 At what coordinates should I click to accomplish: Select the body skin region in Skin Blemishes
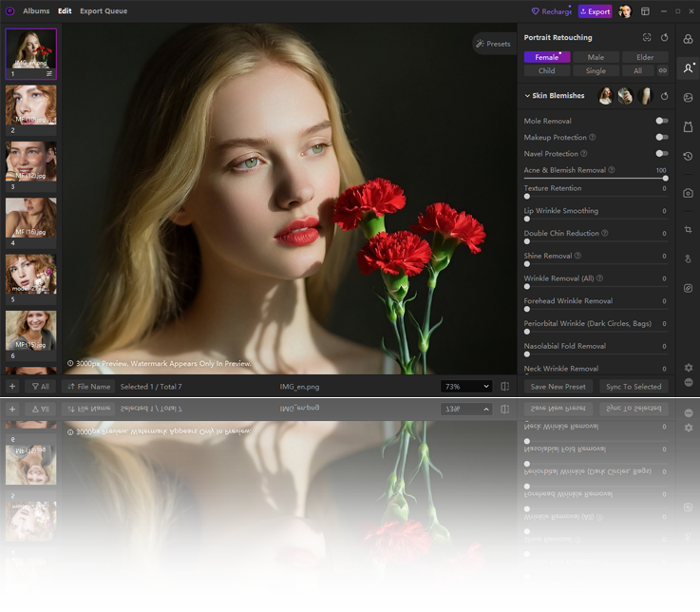coord(645,96)
